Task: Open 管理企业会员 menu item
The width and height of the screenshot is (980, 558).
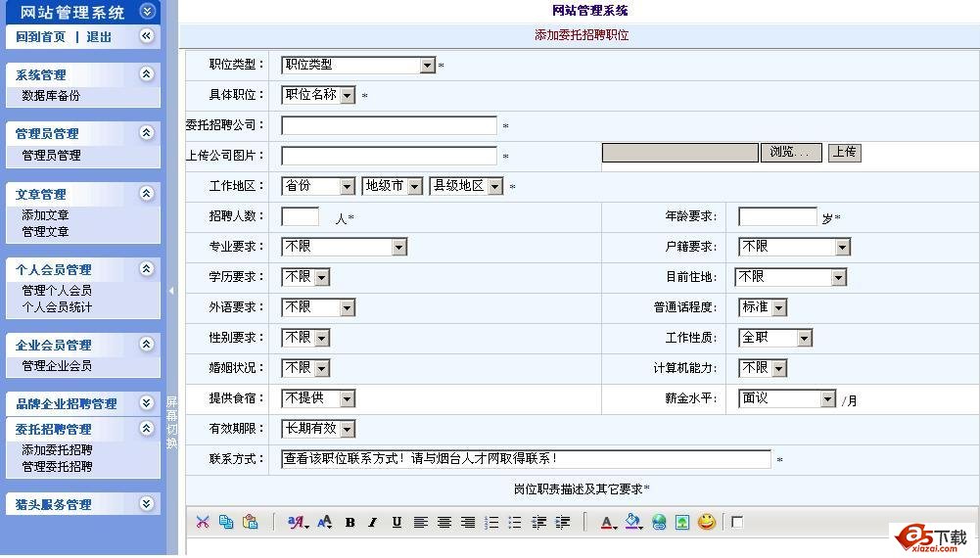Action: click(x=57, y=365)
